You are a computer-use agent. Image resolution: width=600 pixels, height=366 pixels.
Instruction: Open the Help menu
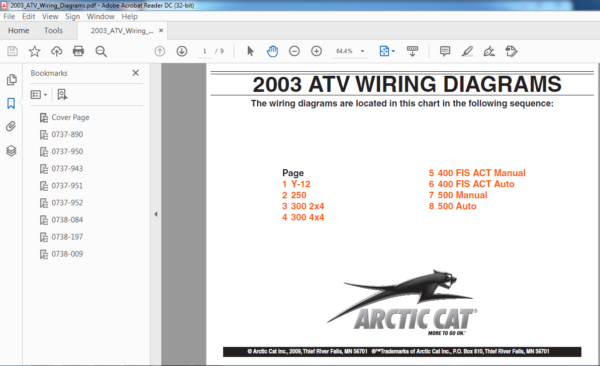tap(130, 16)
